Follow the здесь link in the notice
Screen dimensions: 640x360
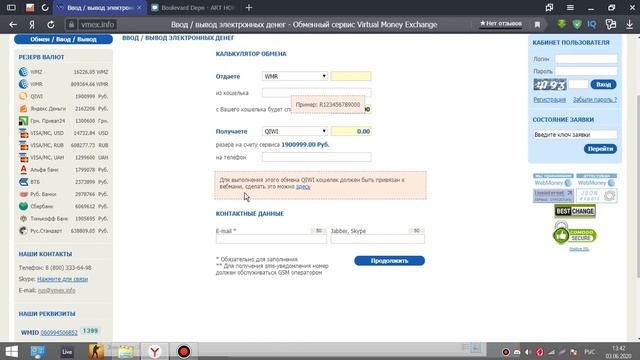[x=303, y=187]
